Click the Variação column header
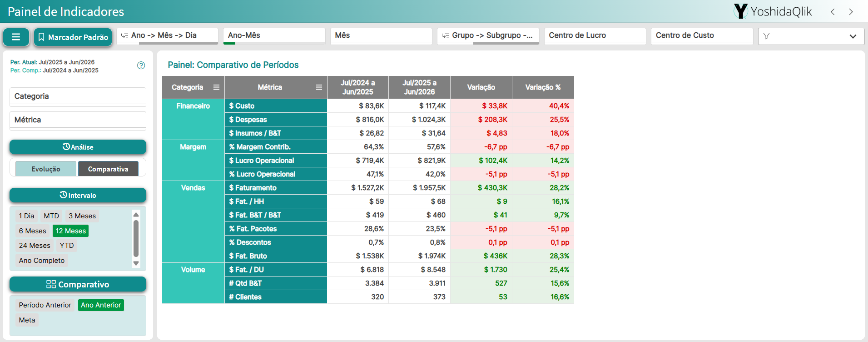Image resolution: width=868 pixels, height=342 pixels. click(481, 87)
